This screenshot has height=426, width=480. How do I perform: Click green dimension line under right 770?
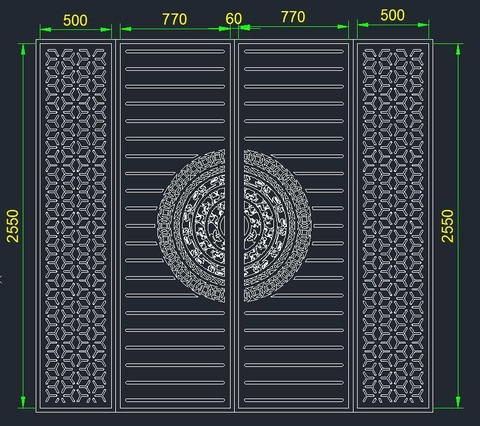click(294, 27)
